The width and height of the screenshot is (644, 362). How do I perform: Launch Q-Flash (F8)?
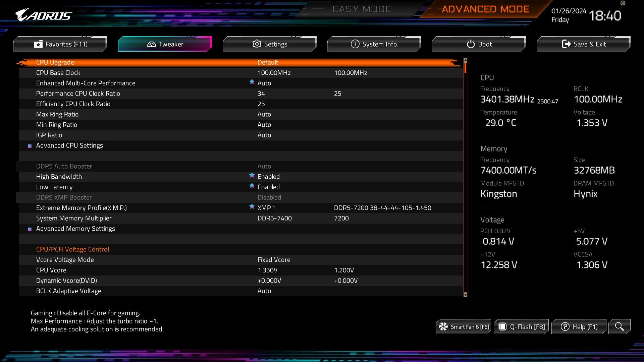(522, 326)
